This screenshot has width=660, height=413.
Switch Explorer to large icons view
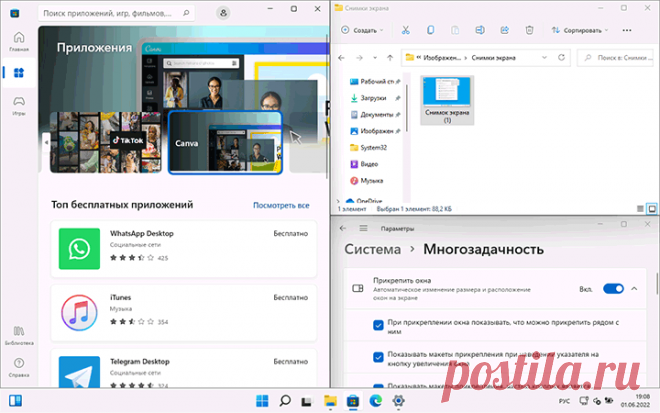(652, 208)
